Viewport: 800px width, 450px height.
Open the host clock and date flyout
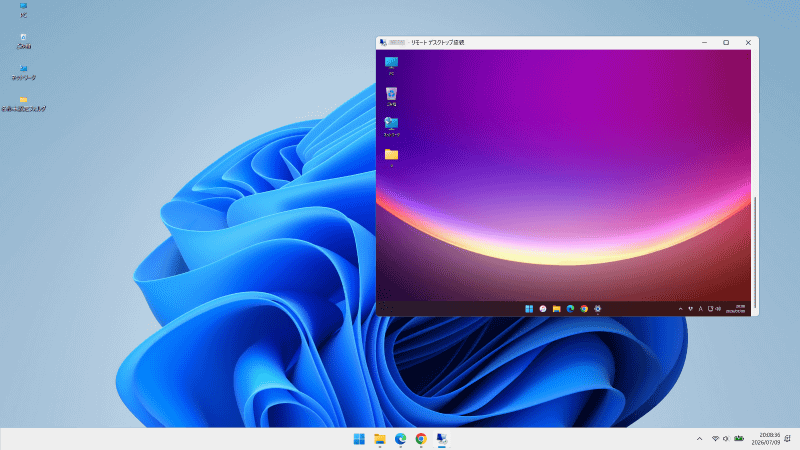coord(766,439)
